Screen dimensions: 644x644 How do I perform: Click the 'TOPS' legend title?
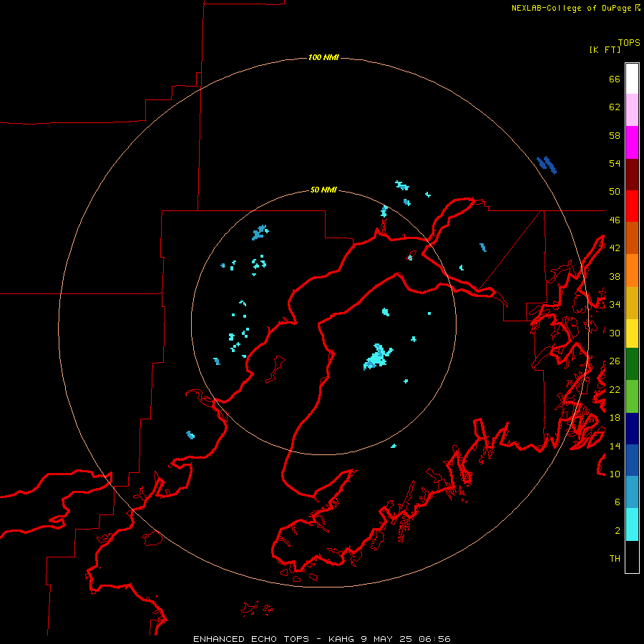[x=629, y=42]
